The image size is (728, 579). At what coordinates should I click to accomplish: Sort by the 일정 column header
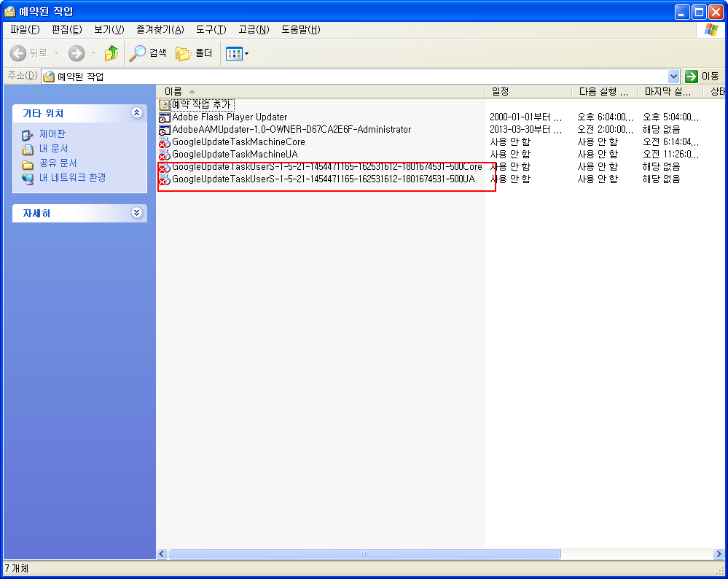(528, 92)
